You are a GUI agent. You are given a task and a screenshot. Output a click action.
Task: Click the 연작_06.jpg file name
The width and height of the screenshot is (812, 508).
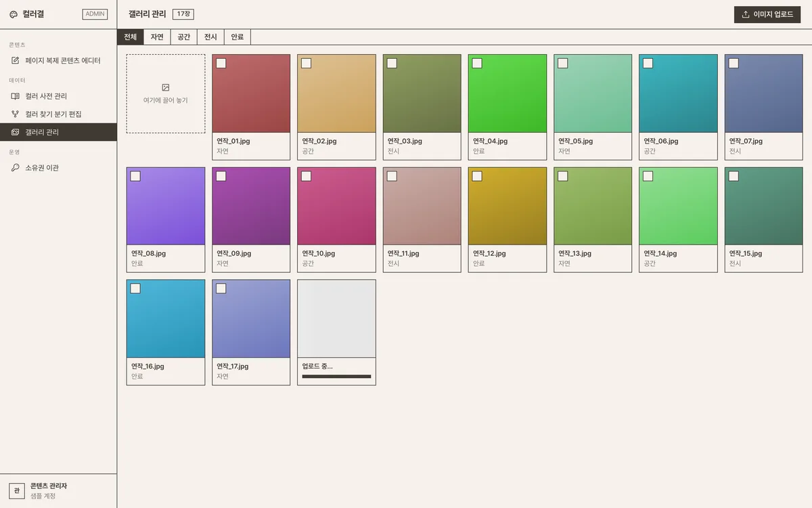point(660,142)
